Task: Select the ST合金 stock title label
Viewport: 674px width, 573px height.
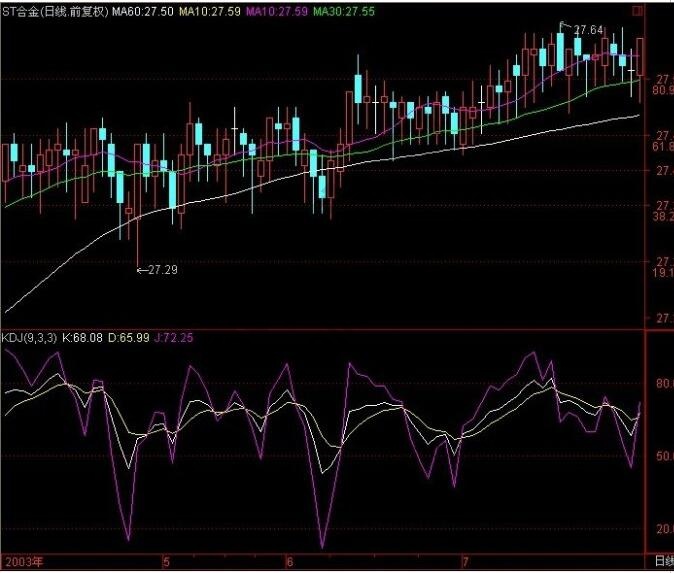Action: coord(25,10)
